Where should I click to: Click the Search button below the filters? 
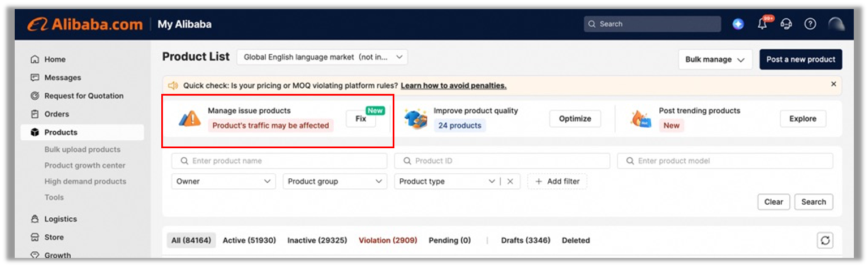click(x=814, y=202)
